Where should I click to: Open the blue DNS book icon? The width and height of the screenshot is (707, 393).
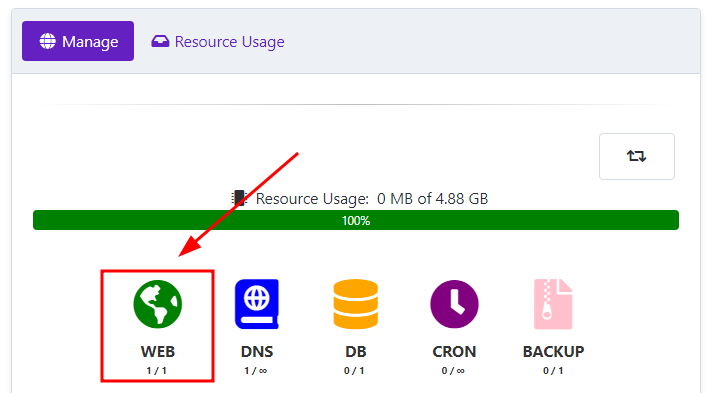(257, 304)
